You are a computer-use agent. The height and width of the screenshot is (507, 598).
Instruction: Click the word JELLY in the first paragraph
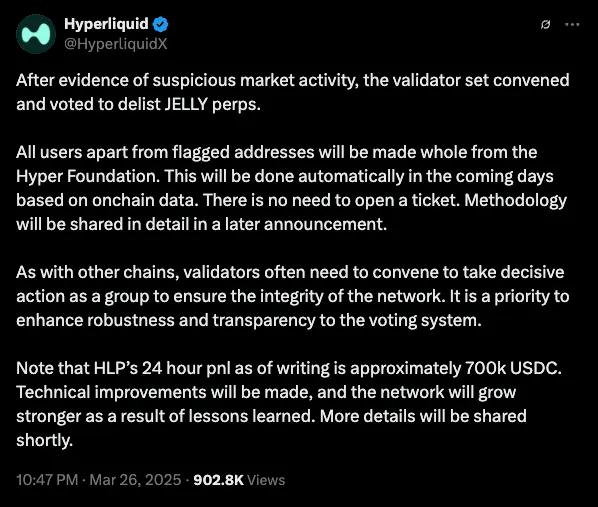186,104
